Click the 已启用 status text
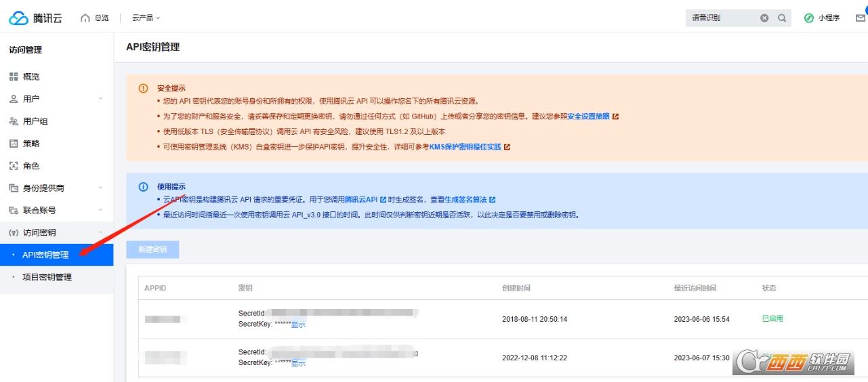Screen dimensions: 868x382 [772, 318]
